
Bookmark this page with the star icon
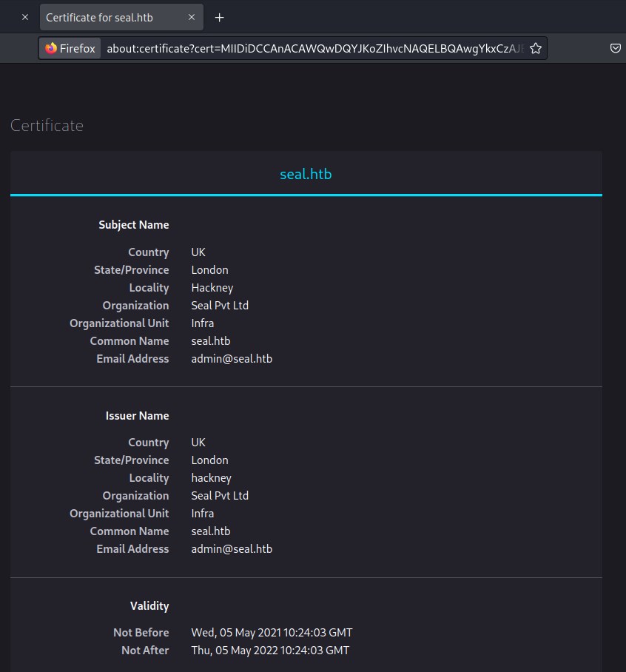pos(536,48)
